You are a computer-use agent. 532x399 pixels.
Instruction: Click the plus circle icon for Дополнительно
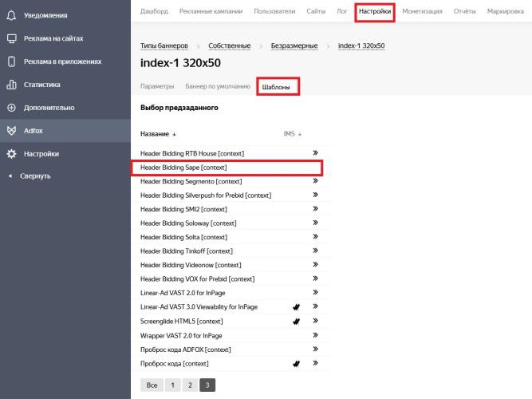pos(11,108)
